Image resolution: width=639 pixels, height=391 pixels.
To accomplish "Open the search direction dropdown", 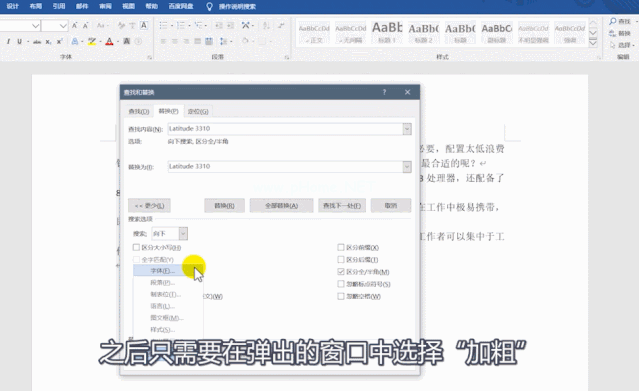I will pyautogui.click(x=183, y=233).
